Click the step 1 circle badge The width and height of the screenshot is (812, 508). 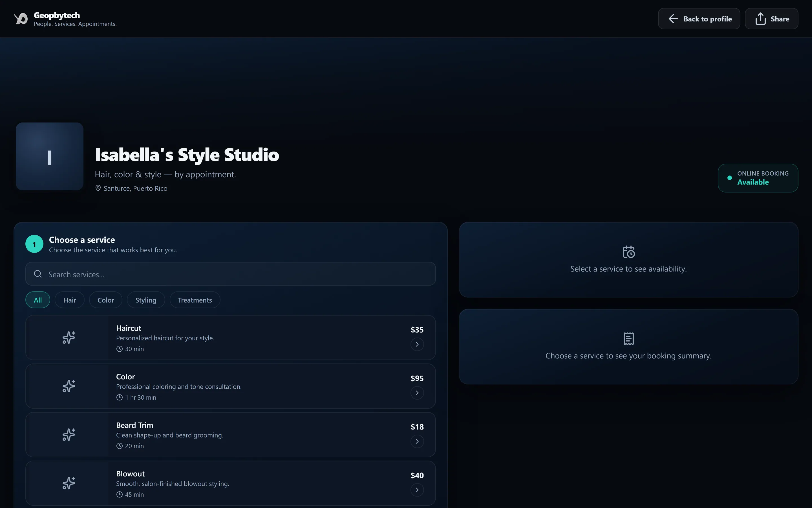pyautogui.click(x=34, y=244)
